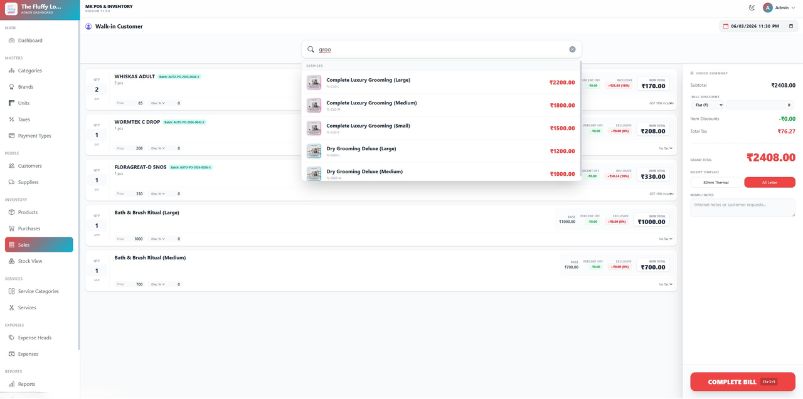The image size is (803, 399).
Task: Click Complete Luxury Grooming (Medium) thumbnail
Action: point(314,106)
